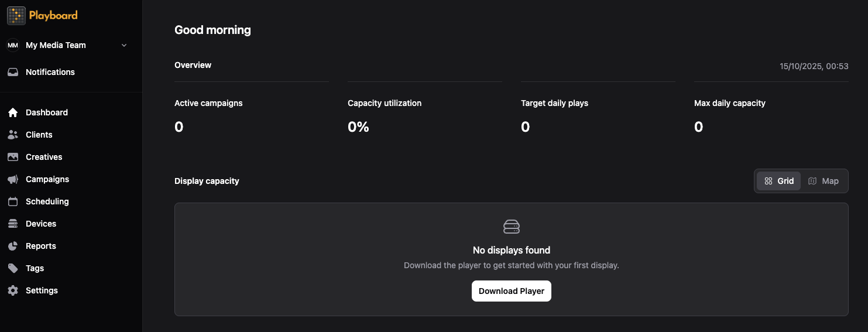Screen dimensions: 868x332
Task: Open Tags via the tag icon
Action: (x=13, y=268)
